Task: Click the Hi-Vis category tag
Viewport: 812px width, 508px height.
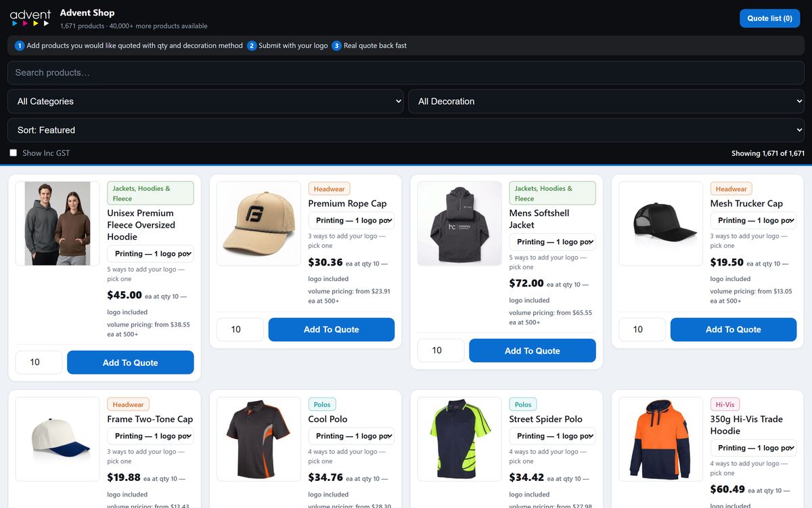Action: [725, 404]
